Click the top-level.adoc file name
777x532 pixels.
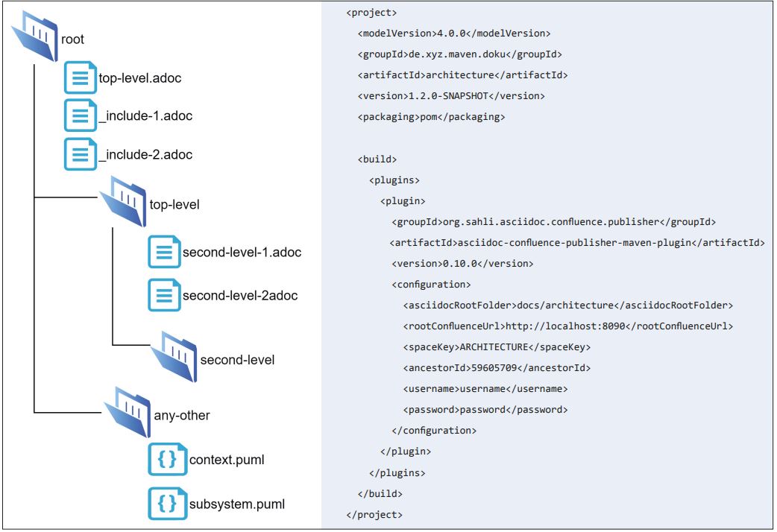(x=140, y=77)
